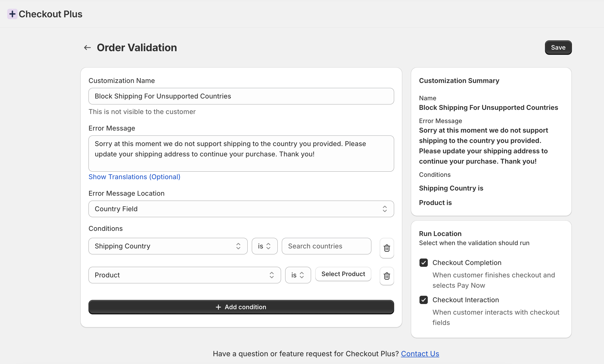Click plus icon on Add condition button
The height and width of the screenshot is (364, 604).
[218, 307]
